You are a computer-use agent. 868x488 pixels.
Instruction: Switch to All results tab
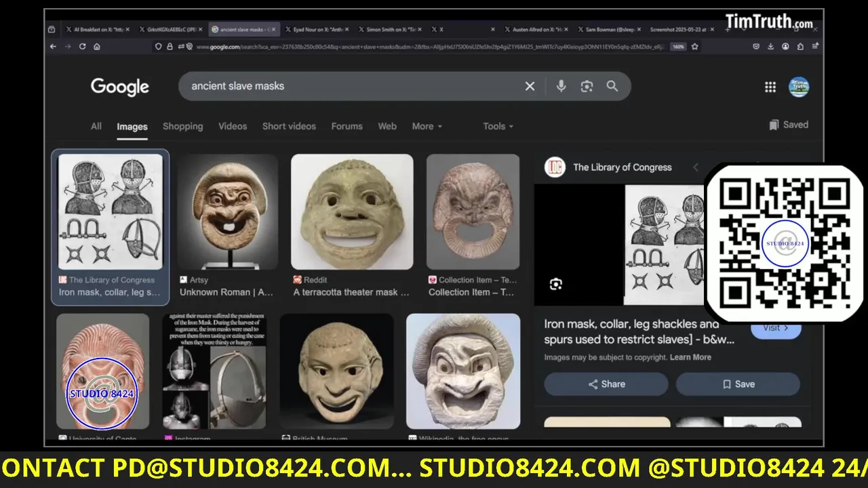(96, 126)
